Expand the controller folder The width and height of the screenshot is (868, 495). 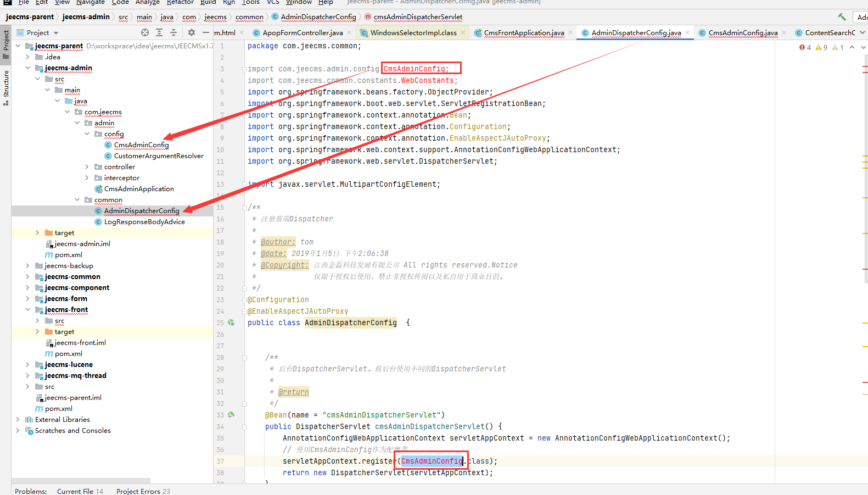(87, 167)
